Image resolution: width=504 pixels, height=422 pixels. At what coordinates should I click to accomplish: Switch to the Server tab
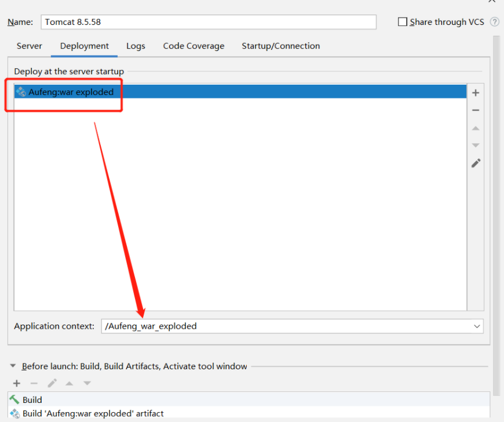[x=29, y=46]
